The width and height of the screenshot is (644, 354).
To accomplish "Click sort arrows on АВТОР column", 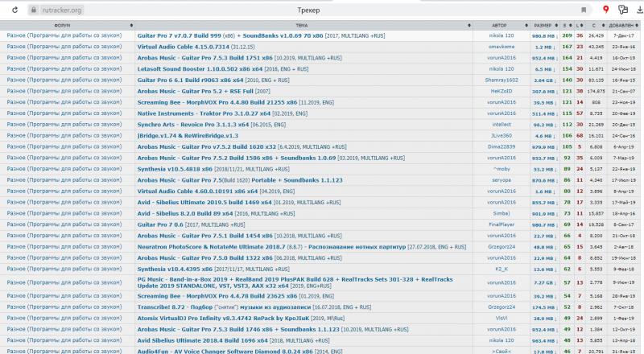I will pyautogui.click(x=526, y=26).
